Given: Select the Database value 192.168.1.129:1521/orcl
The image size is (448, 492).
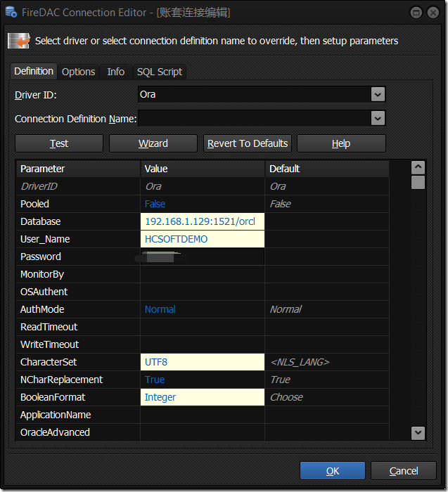Looking at the screenshot, I should (203, 221).
